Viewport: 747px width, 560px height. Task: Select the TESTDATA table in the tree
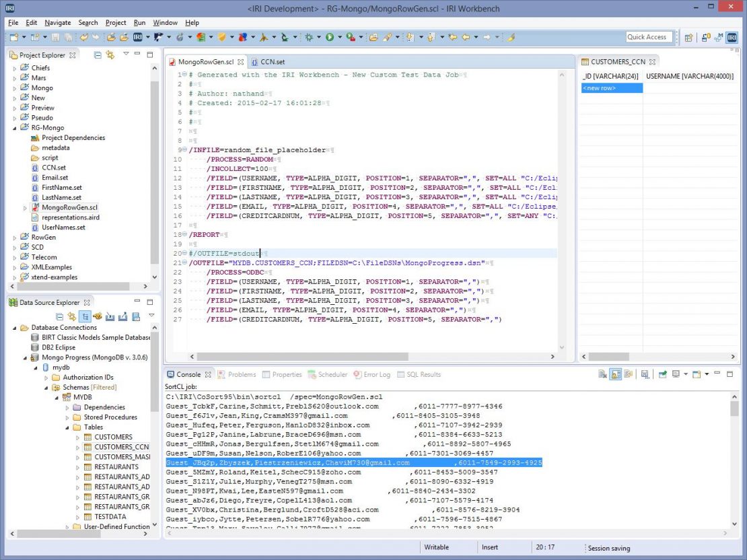click(x=110, y=517)
